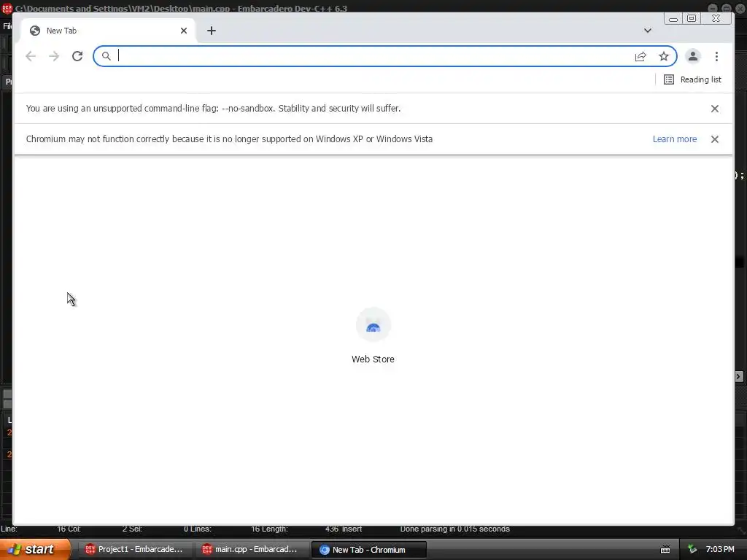Click the browser forward arrow

point(54,56)
